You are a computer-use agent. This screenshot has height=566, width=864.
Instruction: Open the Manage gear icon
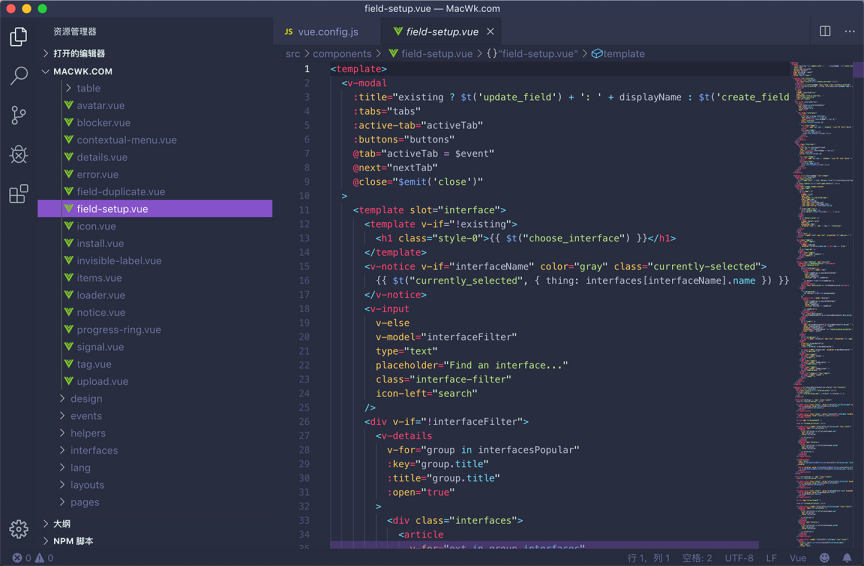pos(18,529)
